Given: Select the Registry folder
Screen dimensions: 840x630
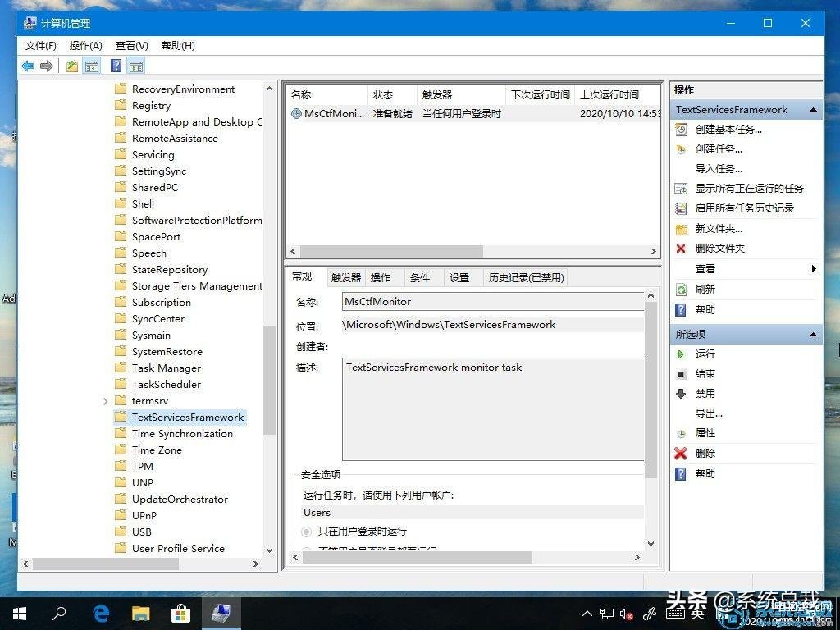Looking at the screenshot, I should [151, 106].
